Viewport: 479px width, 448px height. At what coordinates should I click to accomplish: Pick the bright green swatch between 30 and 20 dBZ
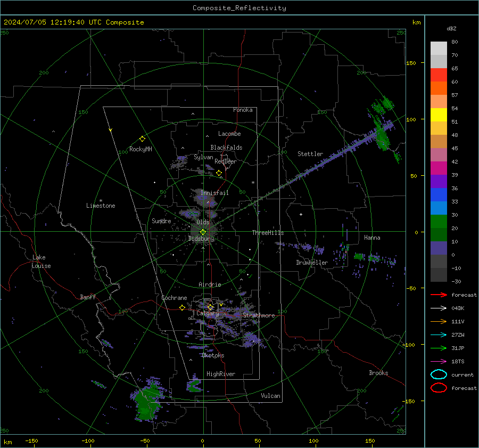coord(439,222)
